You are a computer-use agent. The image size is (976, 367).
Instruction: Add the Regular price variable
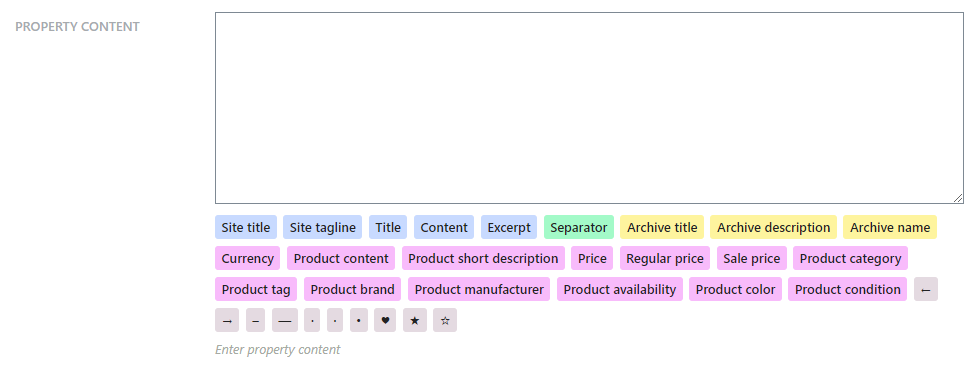click(x=665, y=258)
